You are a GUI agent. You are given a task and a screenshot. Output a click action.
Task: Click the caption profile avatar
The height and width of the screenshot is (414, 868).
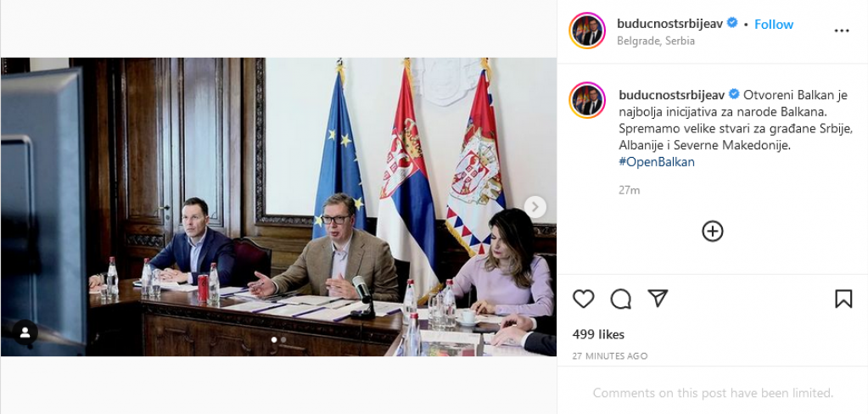(x=587, y=100)
